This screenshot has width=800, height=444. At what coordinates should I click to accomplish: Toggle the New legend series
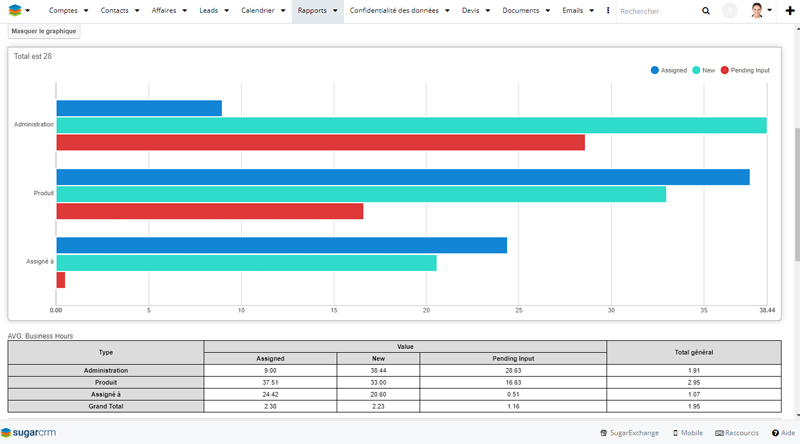pos(704,70)
